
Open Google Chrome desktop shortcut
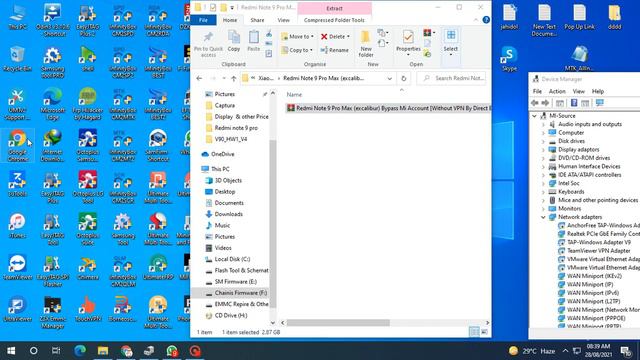pyautogui.click(x=18, y=145)
